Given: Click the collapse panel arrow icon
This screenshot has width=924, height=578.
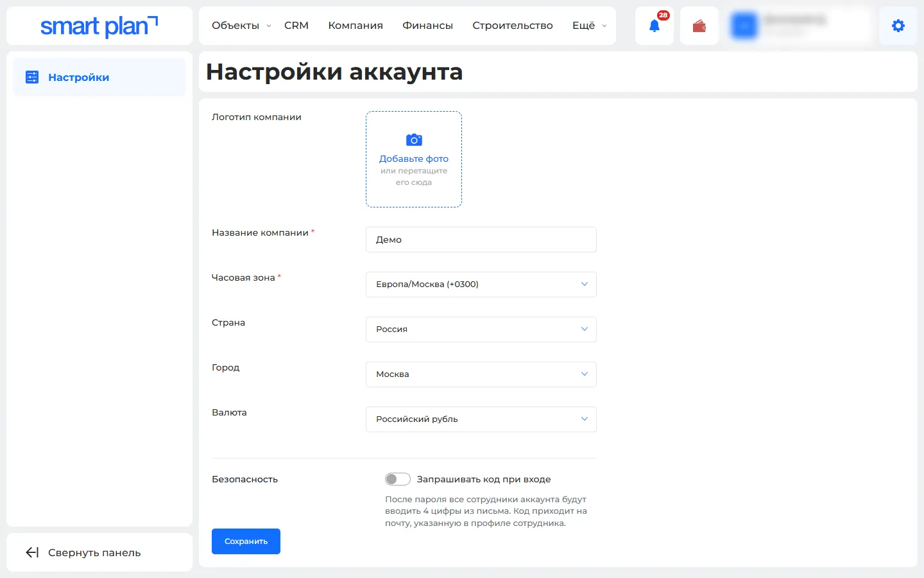Looking at the screenshot, I should tap(32, 552).
